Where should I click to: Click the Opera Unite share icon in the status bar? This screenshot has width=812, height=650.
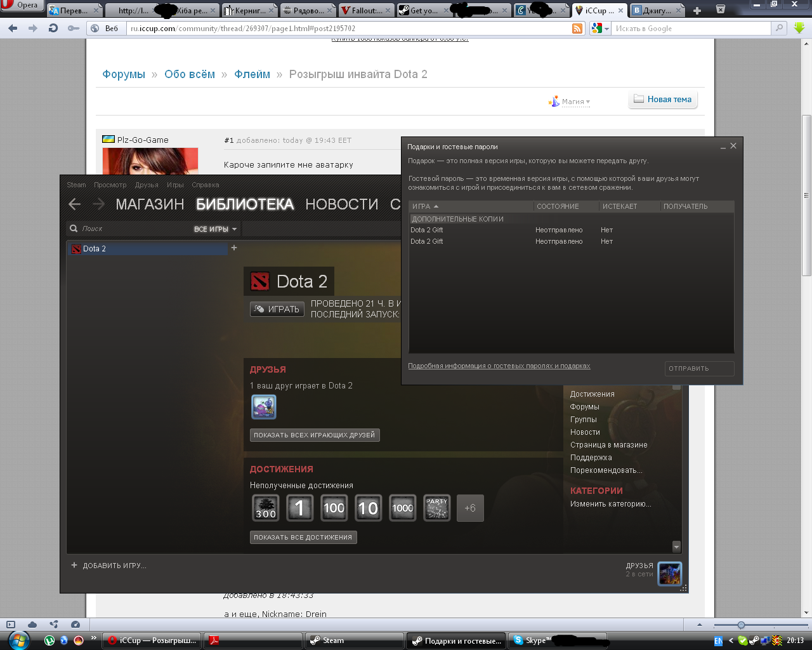pos(54,625)
